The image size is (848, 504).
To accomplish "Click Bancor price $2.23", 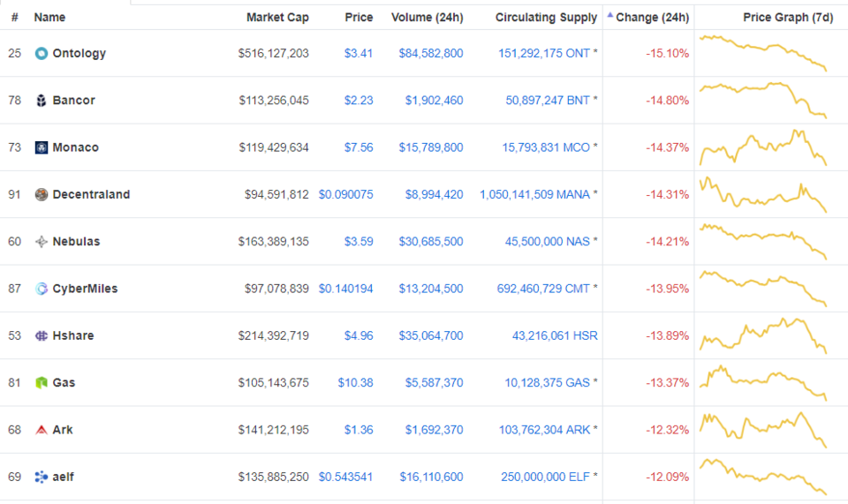I will tap(359, 101).
